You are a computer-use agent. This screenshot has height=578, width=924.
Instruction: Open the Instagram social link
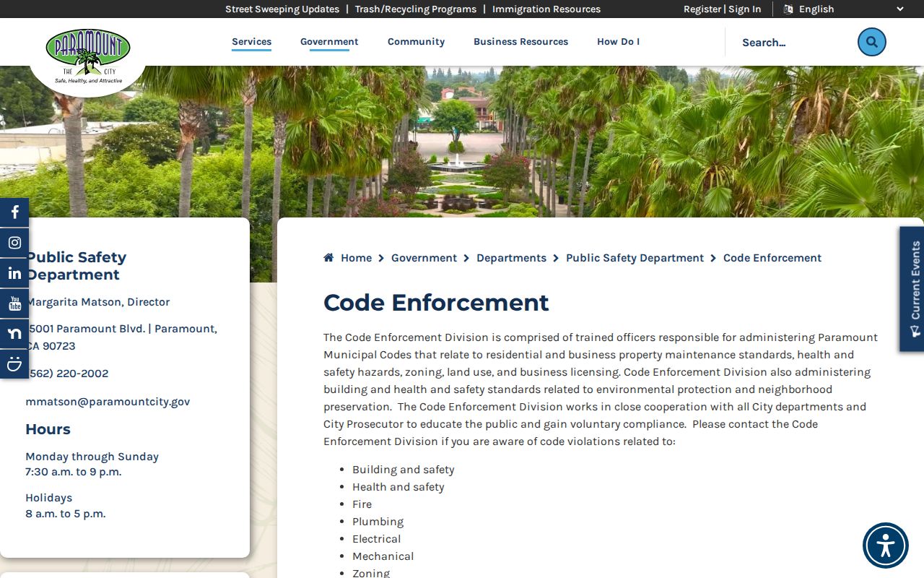point(14,243)
